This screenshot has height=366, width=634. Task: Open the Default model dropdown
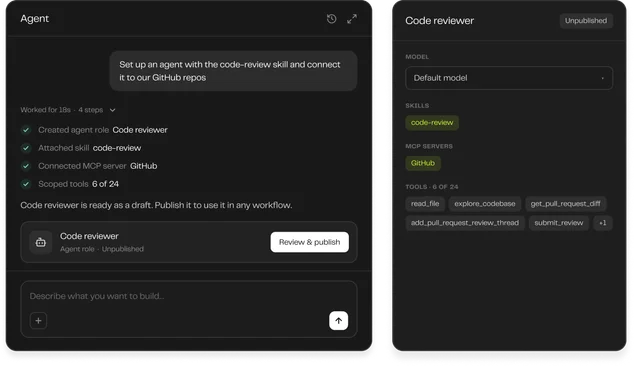coord(509,78)
